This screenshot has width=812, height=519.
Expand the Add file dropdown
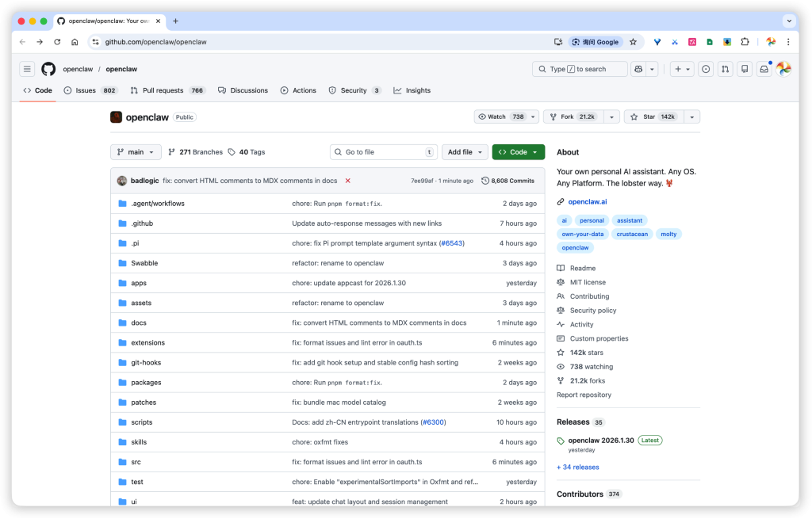[x=465, y=152]
